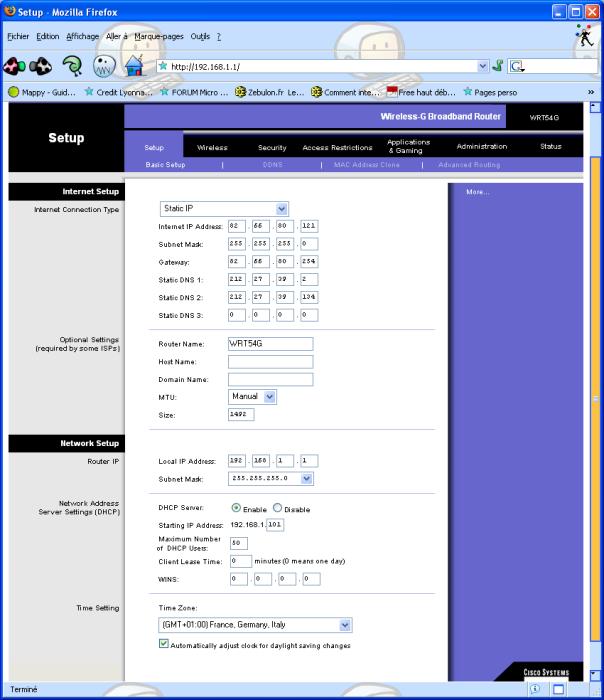Image resolution: width=604 pixels, height=700 pixels.
Task: Click the info icon in the status bar
Action: coord(534,689)
